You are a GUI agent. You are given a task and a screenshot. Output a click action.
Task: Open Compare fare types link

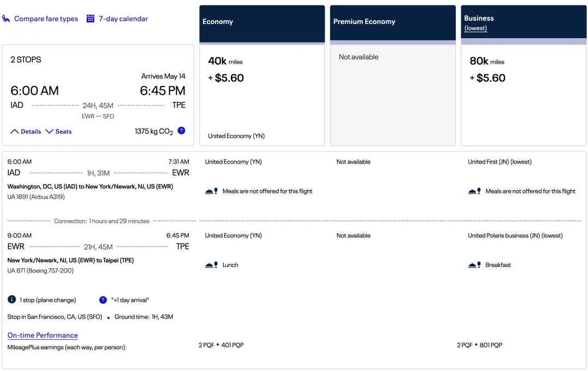point(46,19)
